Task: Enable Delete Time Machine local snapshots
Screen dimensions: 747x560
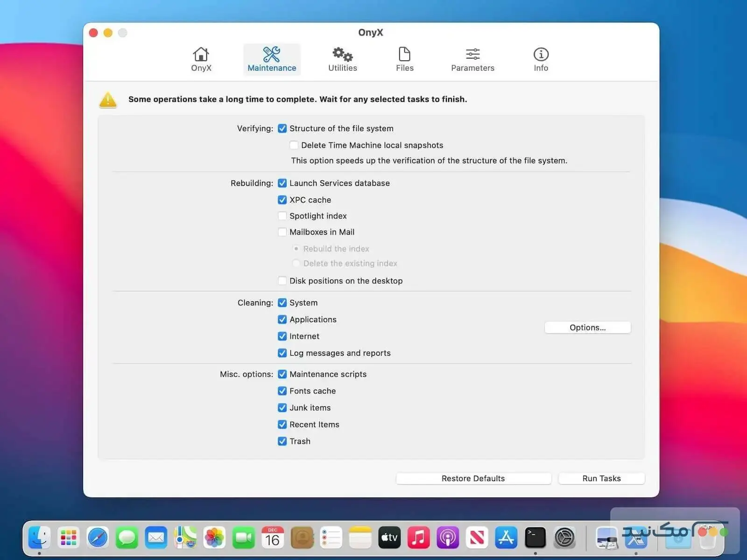Action: click(294, 145)
